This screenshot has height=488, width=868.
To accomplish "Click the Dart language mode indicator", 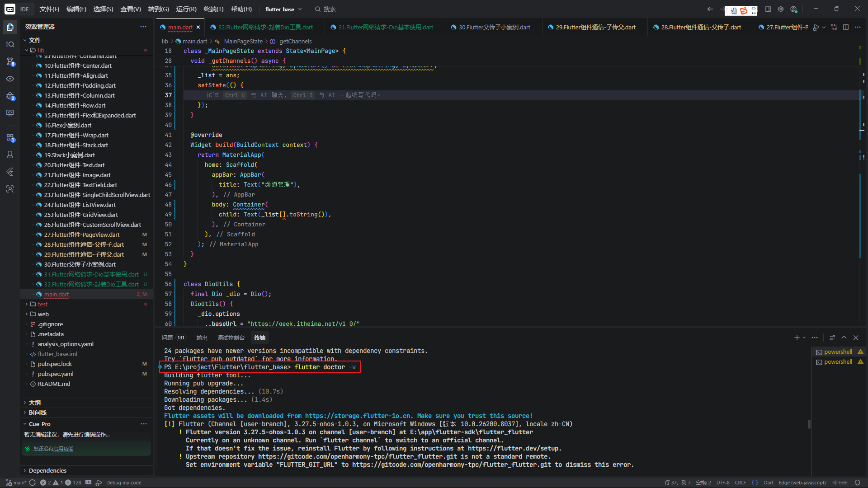I will click(769, 483).
